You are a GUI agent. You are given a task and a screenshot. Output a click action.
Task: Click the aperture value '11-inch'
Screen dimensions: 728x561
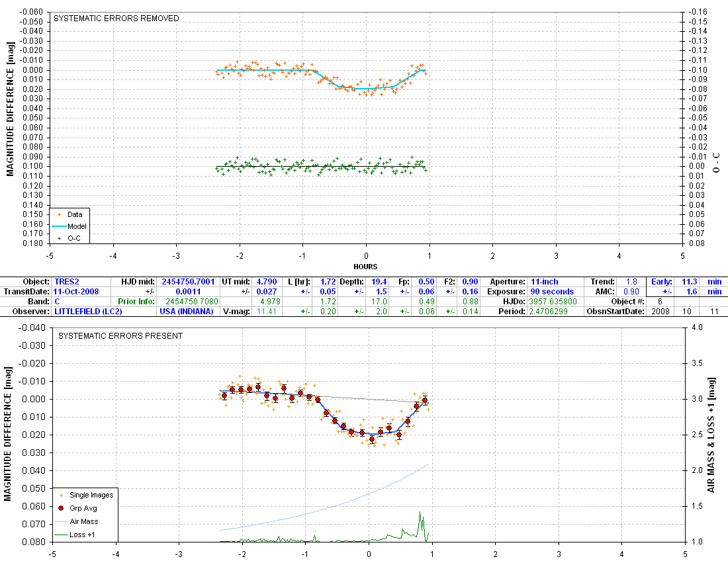(545, 282)
